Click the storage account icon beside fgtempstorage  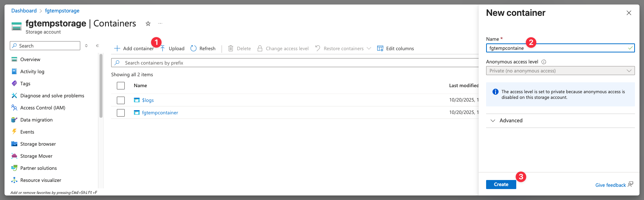click(x=17, y=26)
